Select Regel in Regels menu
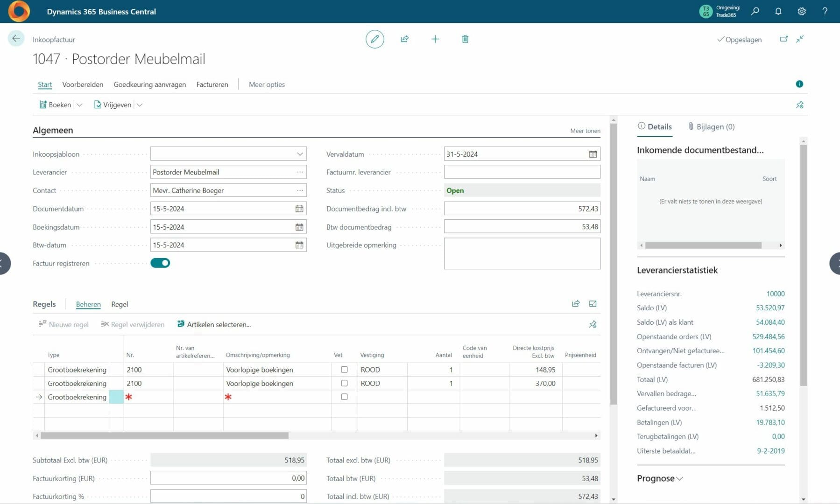Viewport: 840px width, 504px height. click(x=120, y=304)
